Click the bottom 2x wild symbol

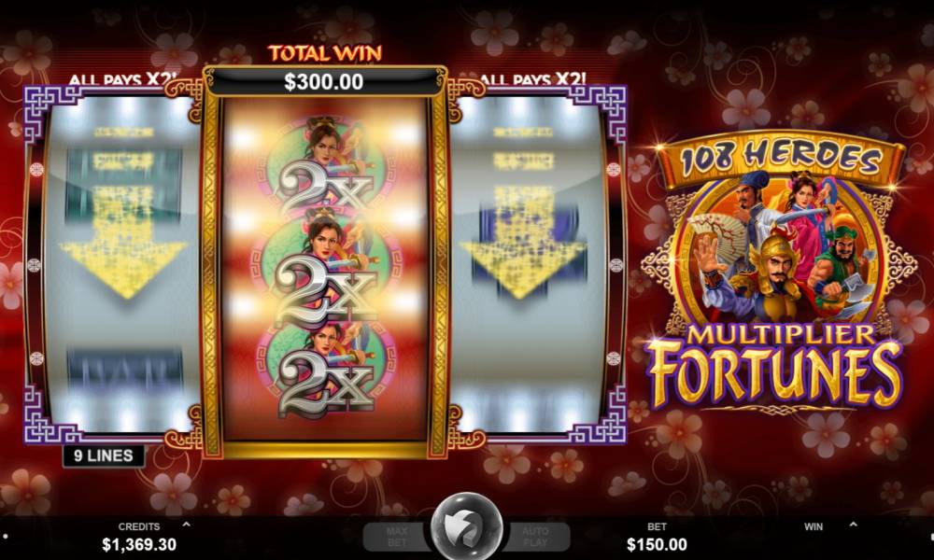point(325,381)
